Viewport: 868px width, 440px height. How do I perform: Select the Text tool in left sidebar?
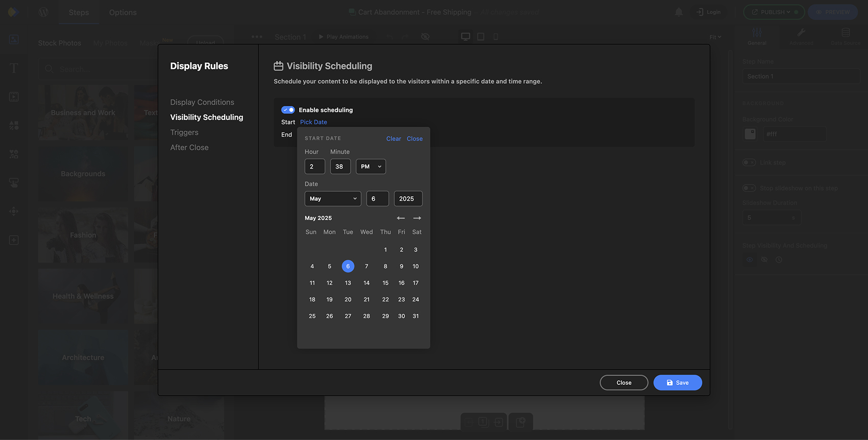point(14,68)
